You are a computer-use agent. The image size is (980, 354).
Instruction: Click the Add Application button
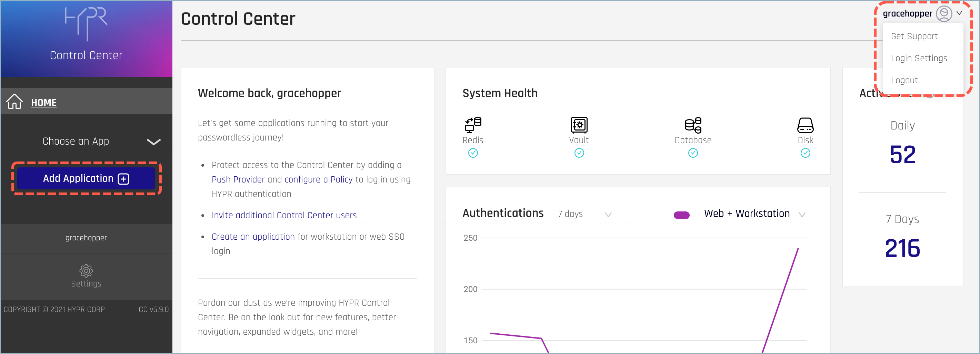click(86, 178)
